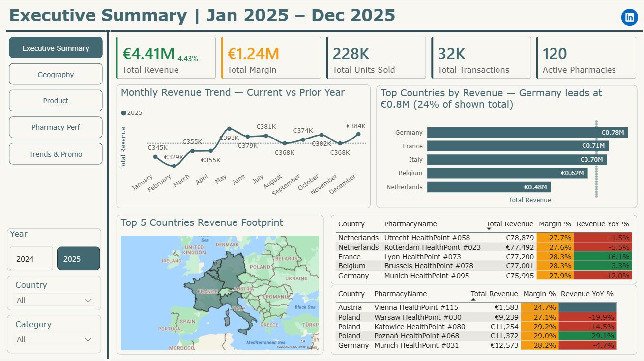Click the 2025 legend marker in trend chart
This screenshot has height=361, width=644.
pos(123,113)
